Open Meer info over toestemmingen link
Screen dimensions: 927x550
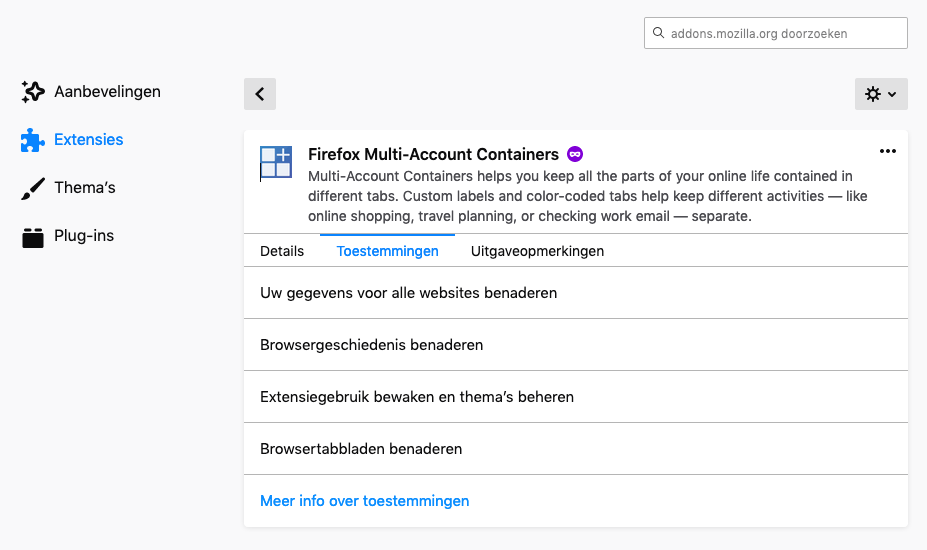point(364,501)
